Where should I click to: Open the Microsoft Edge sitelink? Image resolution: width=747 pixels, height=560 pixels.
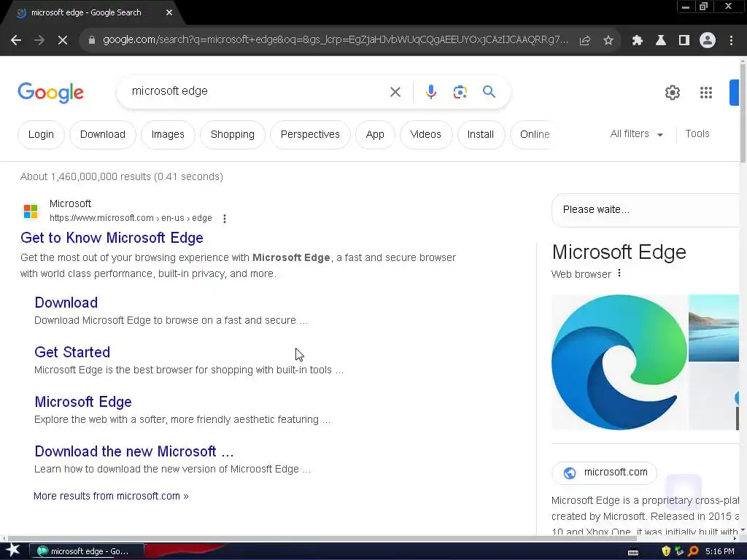point(83,402)
